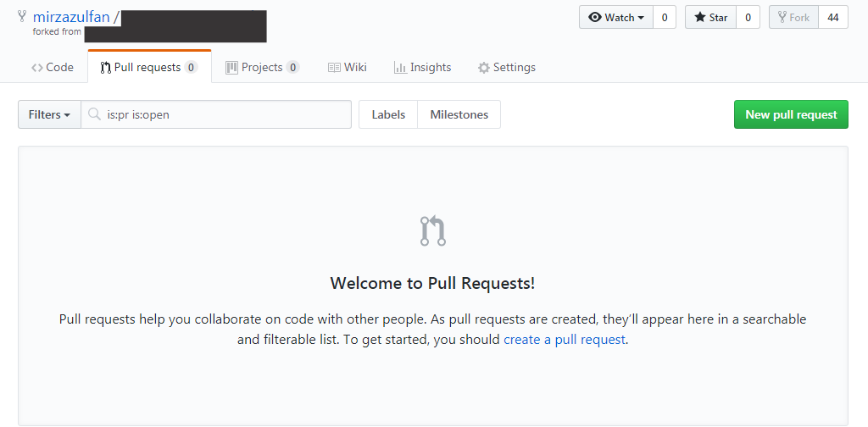868x427 pixels.
Task: Open the Insights tab
Action: click(x=422, y=68)
